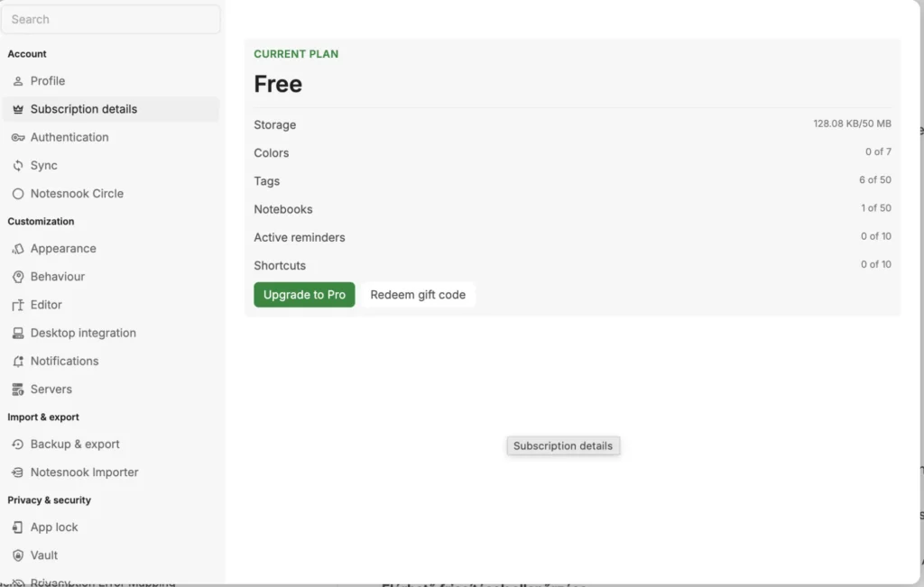This screenshot has height=587, width=924.
Task: Open Notifications settings
Action: click(111, 362)
